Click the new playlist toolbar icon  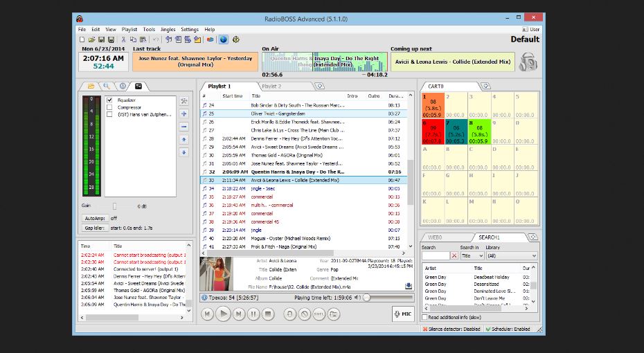82,40
